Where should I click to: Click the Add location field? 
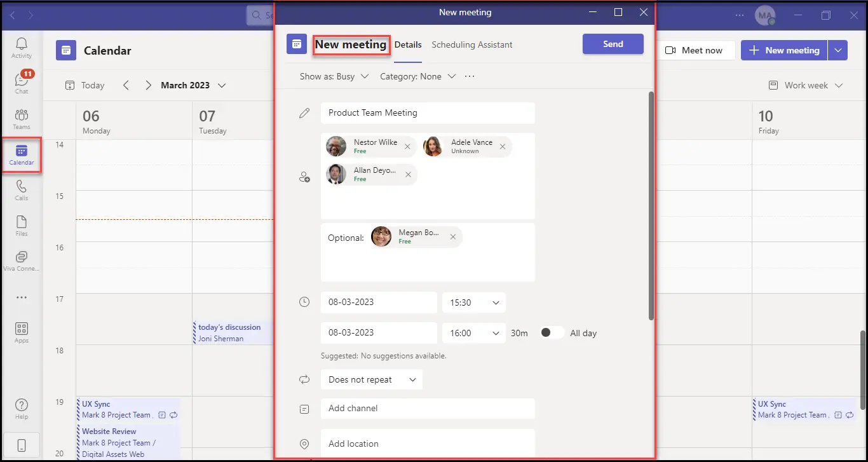click(427, 444)
